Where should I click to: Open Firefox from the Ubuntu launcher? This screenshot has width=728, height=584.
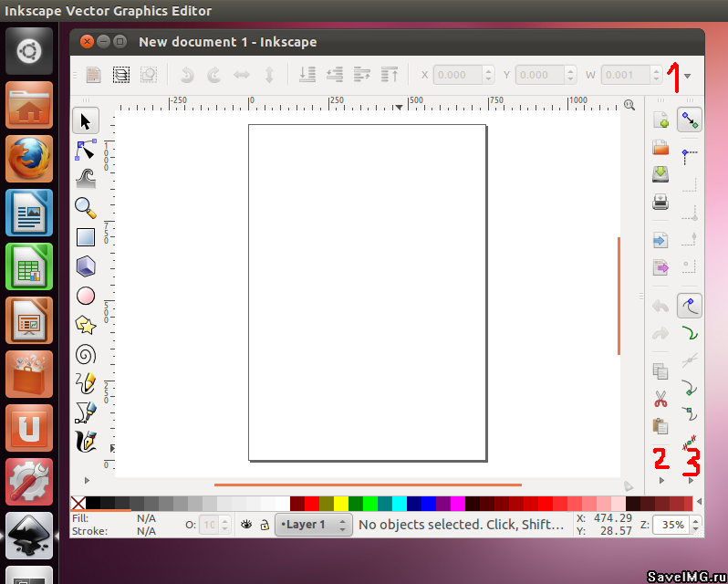(x=29, y=159)
